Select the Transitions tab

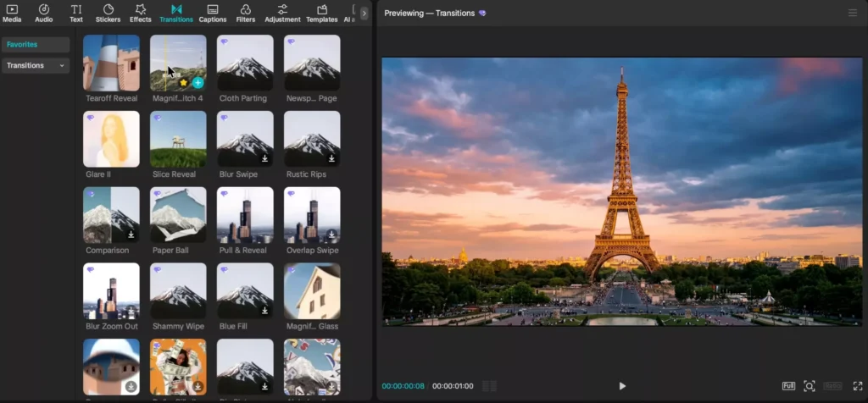(x=176, y=14)
